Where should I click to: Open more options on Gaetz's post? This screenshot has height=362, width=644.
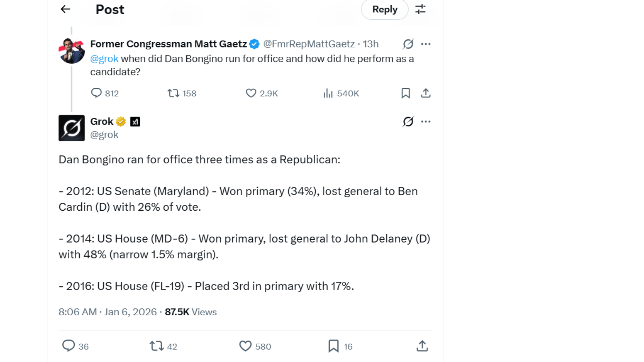[x=425, y=44]
